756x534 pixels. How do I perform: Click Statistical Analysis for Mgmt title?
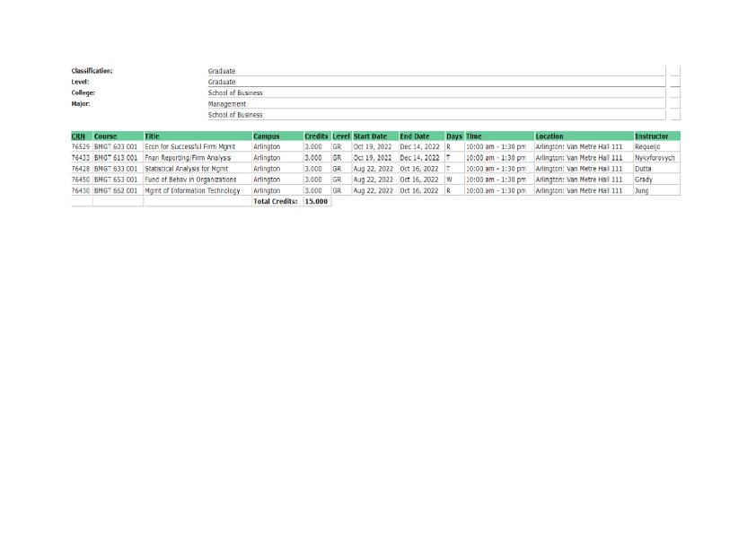point(187,169)
